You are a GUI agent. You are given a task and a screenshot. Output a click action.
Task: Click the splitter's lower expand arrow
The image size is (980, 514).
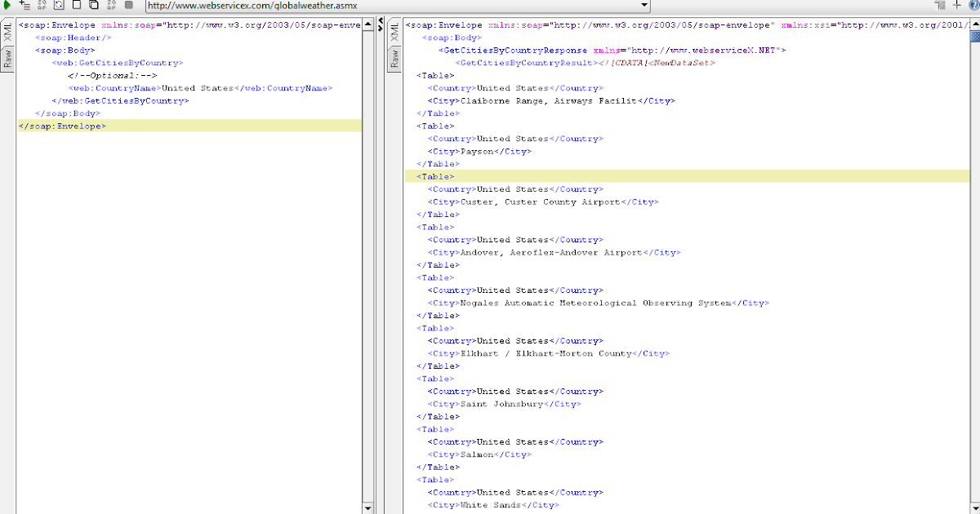pos(381,28)
